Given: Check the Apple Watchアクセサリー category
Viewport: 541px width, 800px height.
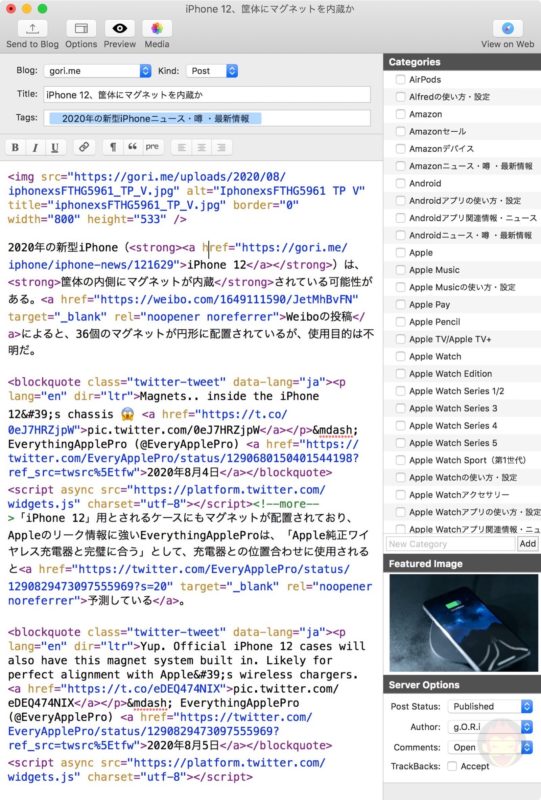Looking at the screenshot, I should 401,495.
